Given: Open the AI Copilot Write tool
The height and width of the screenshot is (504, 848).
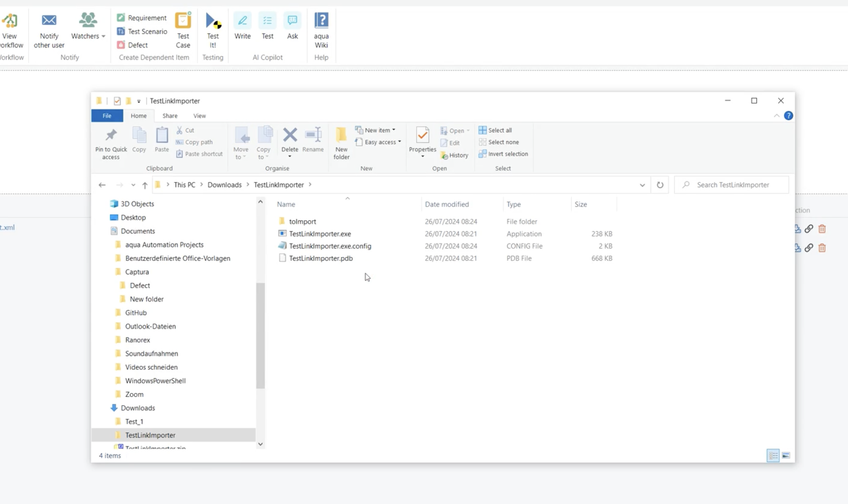Looking at the screenshot, I should (x=242, y=21).
